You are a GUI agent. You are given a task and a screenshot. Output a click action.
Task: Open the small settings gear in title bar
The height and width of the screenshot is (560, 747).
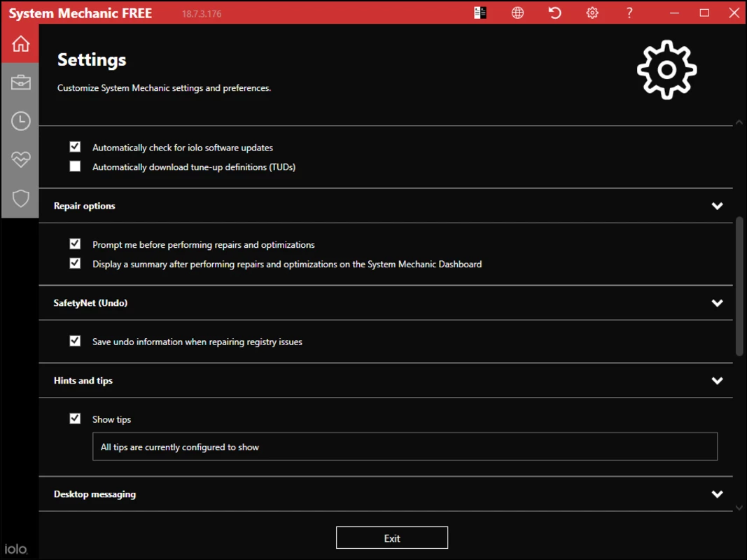point(592,13)
